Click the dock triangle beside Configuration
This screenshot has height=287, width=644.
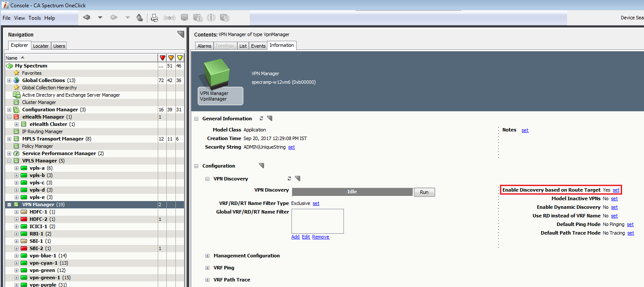point(261,165)
